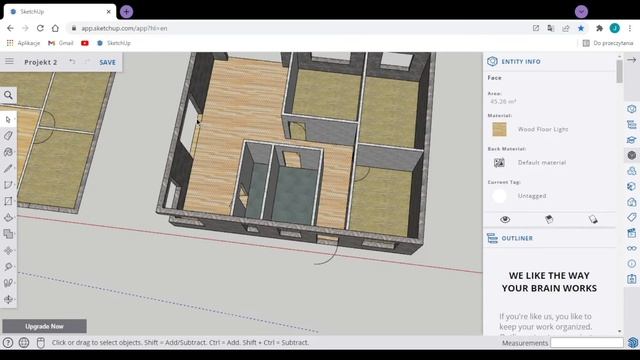Image resolution: width=640 pixels, height=360 pixels.
Task: Click the right panel scrollbar
Action: coord(620,71)
